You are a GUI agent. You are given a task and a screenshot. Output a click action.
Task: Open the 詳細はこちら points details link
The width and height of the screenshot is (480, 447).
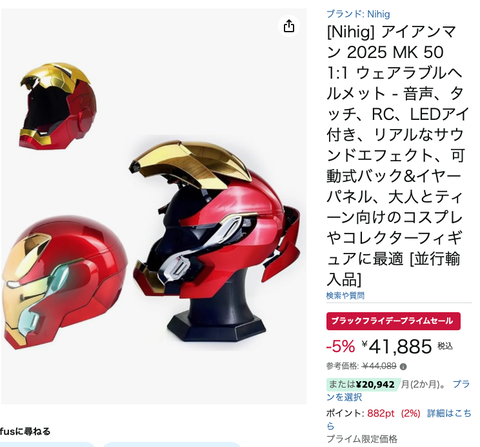[399, 420]
